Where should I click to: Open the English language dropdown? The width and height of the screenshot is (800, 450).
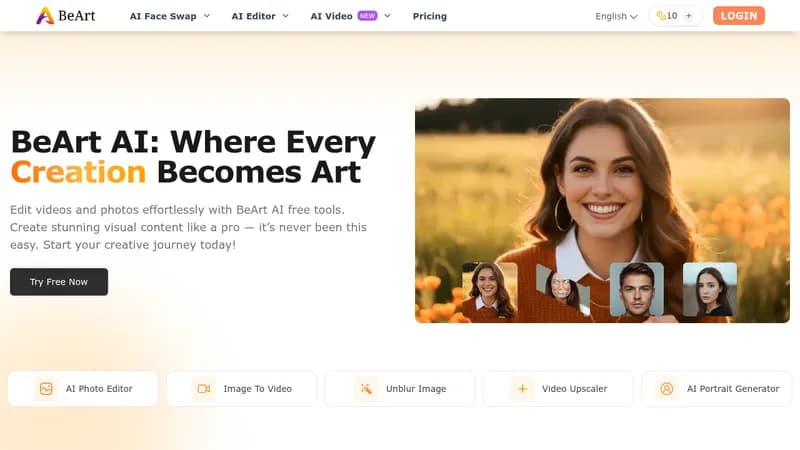coord(616,16)
